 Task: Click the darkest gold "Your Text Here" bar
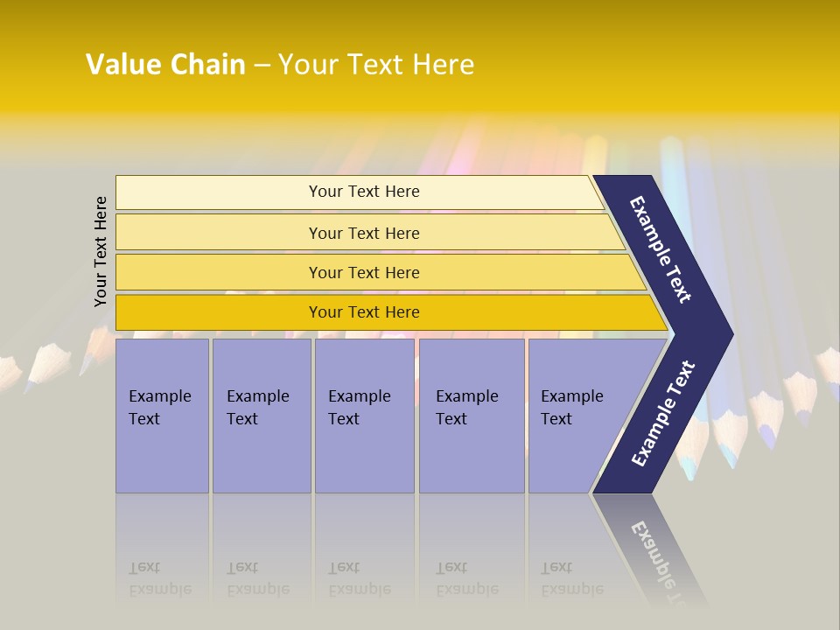(364, 312)
